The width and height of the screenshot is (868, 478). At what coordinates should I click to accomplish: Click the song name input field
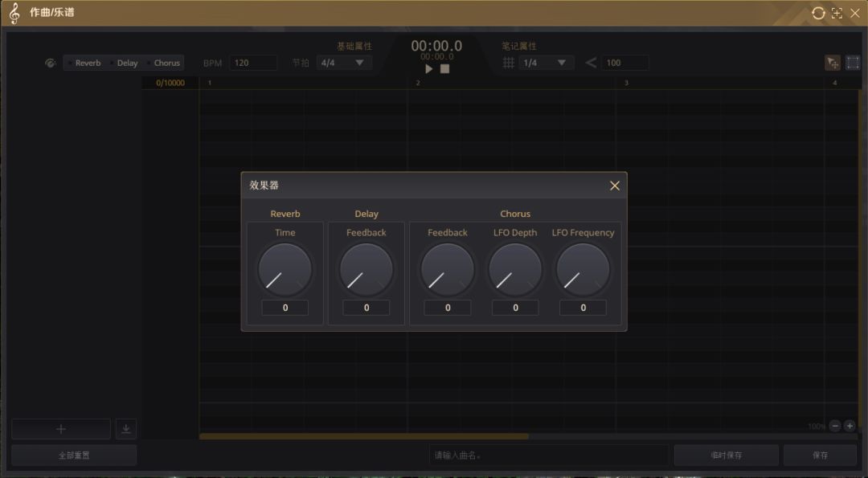(548, 456)
